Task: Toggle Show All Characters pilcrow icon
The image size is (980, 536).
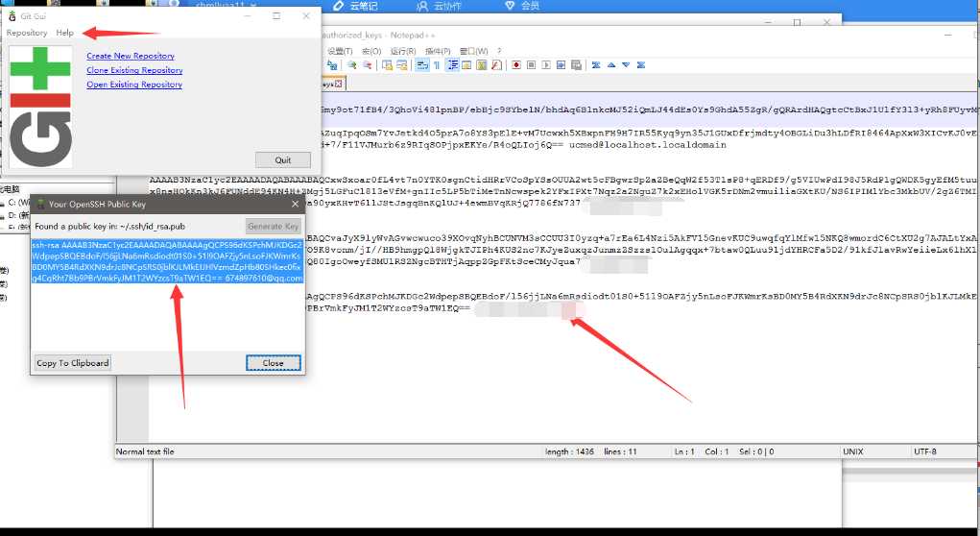Action: click(x=437, y=65)
